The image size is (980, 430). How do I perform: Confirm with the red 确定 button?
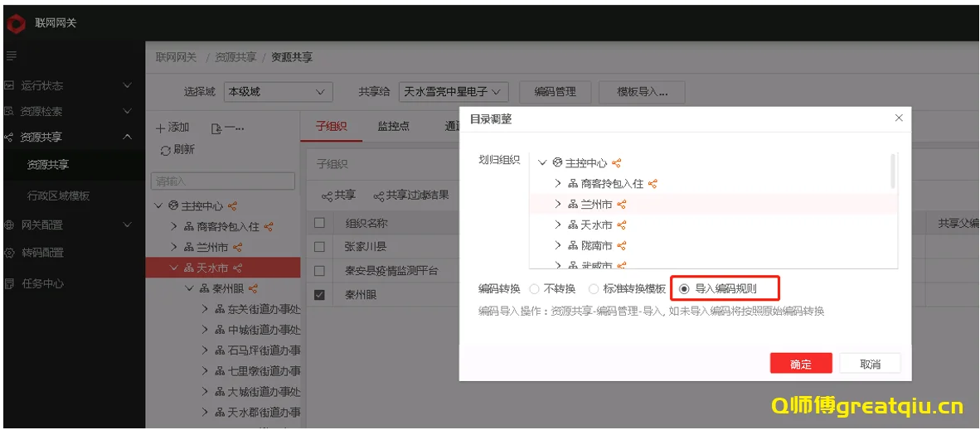(x=801, y=365)
